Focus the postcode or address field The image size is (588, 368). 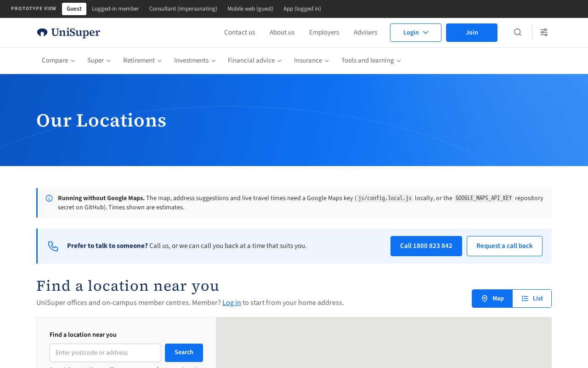click(x=105, y=353)
